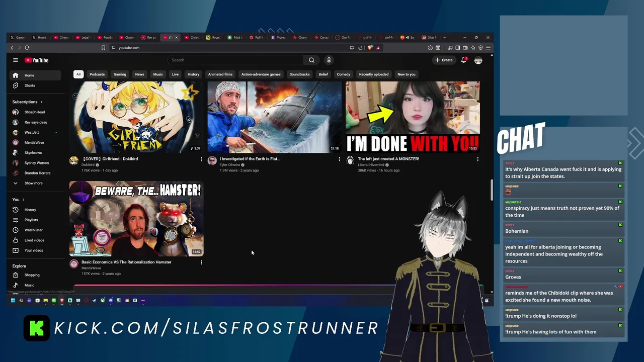Select the News filter chip

139,74
